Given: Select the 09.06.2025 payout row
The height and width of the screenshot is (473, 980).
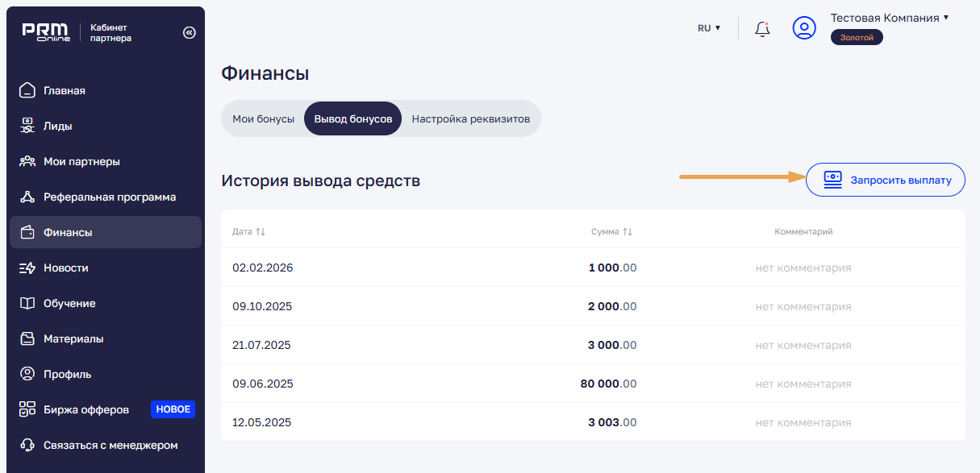Looking at the screenshot, I should tap(592, 384).
